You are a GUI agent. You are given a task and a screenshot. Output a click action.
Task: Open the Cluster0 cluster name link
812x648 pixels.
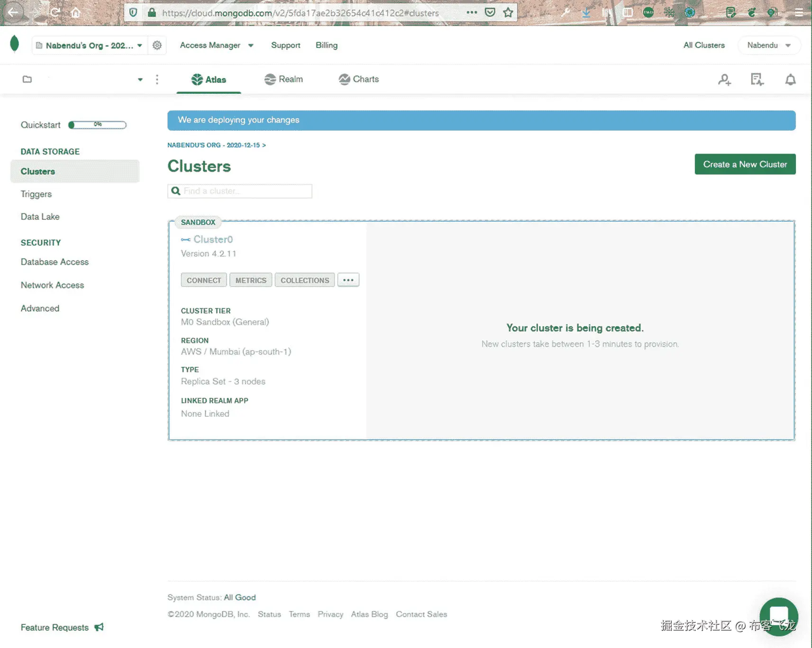(x=213, y=239)
